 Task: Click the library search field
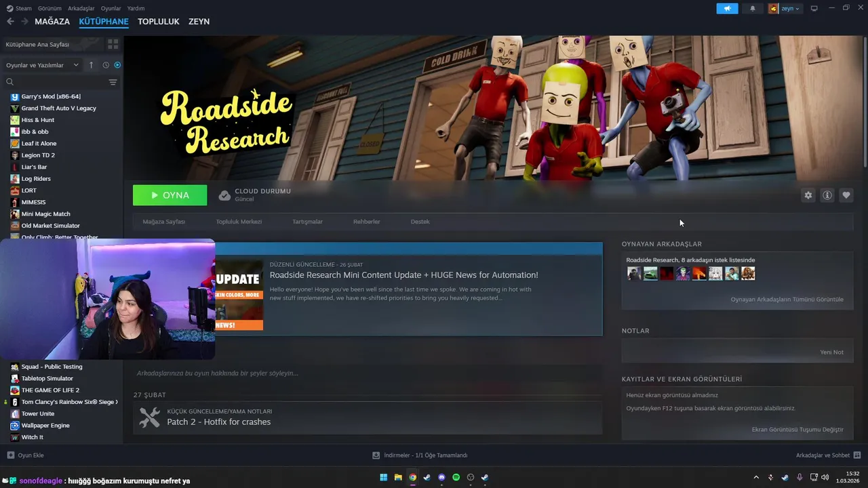point(56,82)
